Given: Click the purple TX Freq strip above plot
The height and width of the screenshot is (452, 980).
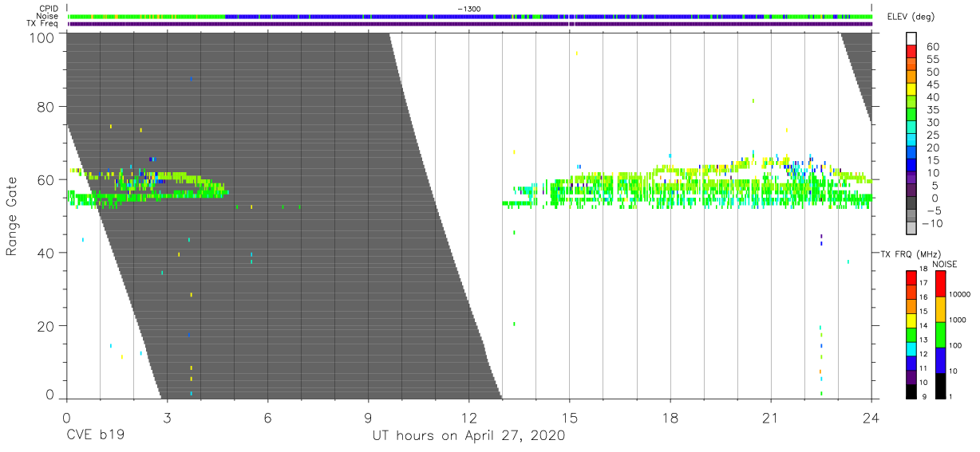Looking at the screenshot, I should tap(470, 24).
